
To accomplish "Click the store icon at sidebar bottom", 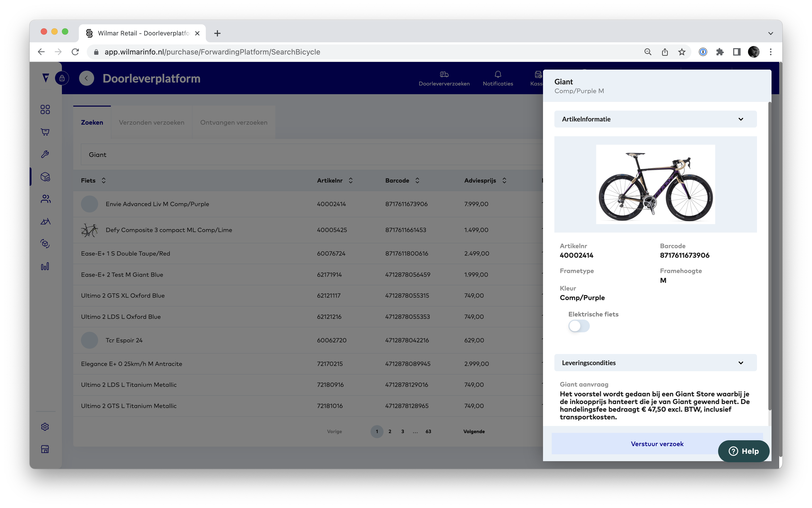I will [45, 449].
